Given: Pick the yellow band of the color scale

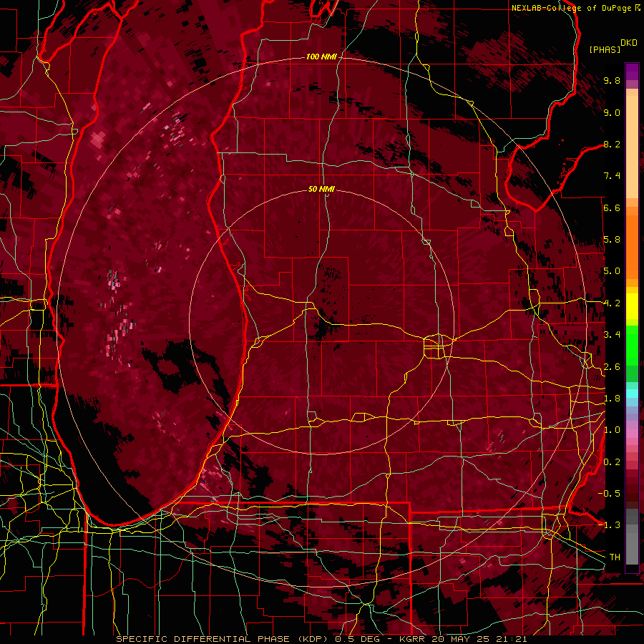Looking at the screenshot, I should click(x=632, y=306).
